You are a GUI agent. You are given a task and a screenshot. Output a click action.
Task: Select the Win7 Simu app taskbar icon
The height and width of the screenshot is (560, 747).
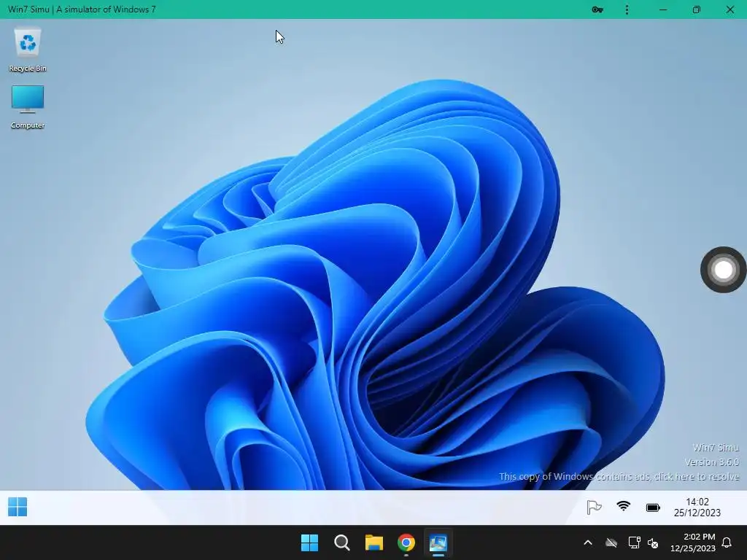pos(438,542)
